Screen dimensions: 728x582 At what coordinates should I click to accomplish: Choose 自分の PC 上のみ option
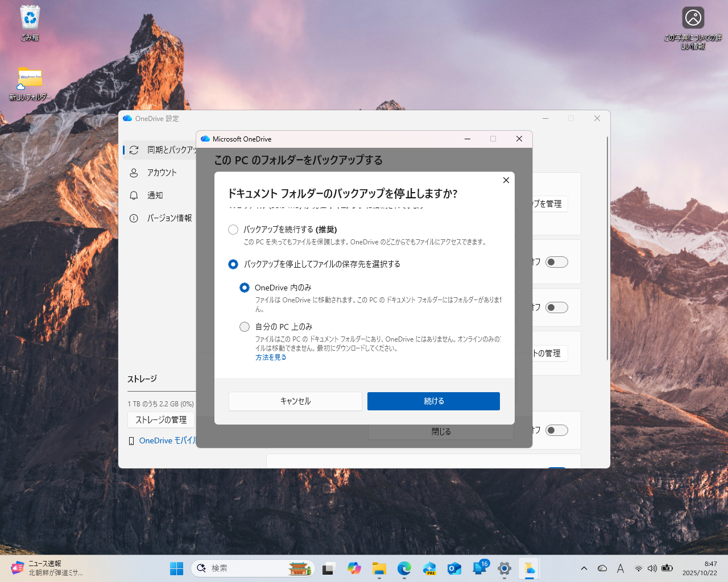coord(245,327)
